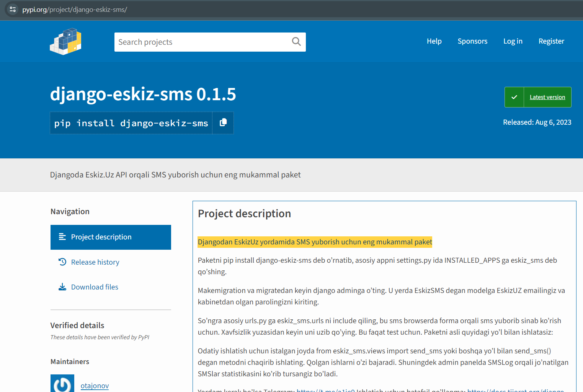This screenshot has height=392, width=583.
Task: Click the Maintainers heading
Action: click(70, 362)
